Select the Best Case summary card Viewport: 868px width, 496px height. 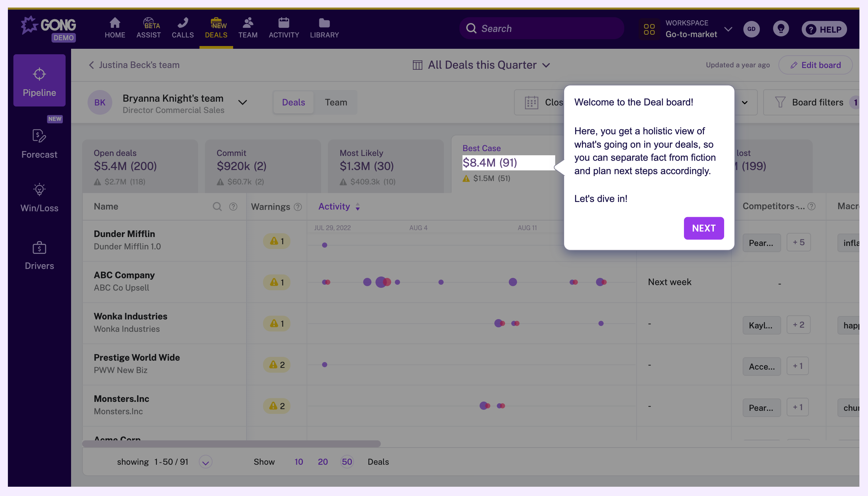[x=508, y=164]
